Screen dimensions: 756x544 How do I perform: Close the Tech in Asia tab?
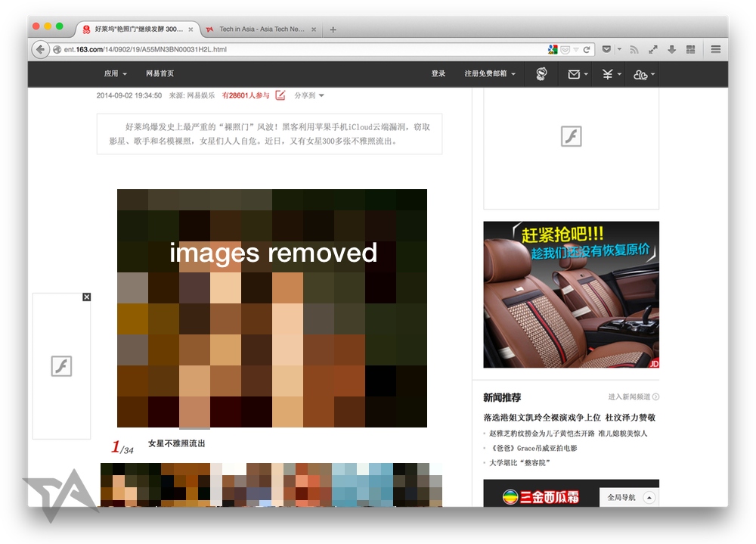(314, 30)
